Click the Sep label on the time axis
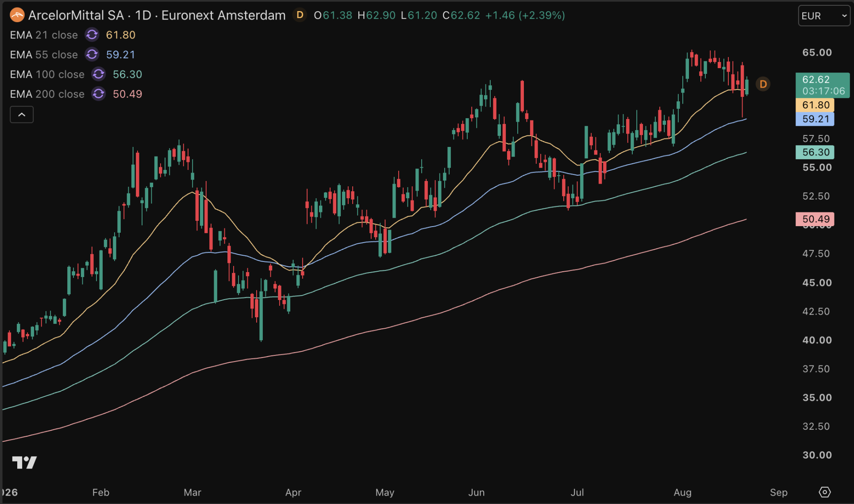The image size is (854, 504). 779,492
